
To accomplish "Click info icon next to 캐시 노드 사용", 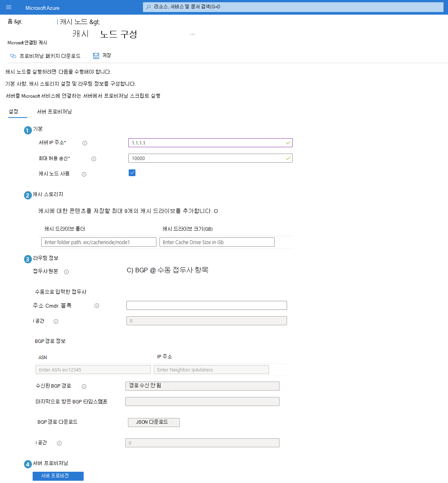I will pyautogui.click(x=84, y=174).
